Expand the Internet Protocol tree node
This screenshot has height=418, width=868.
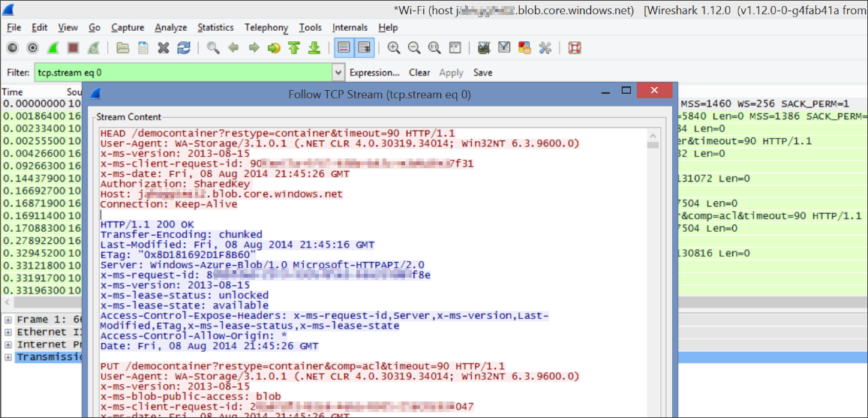click(x=8, y=344)
